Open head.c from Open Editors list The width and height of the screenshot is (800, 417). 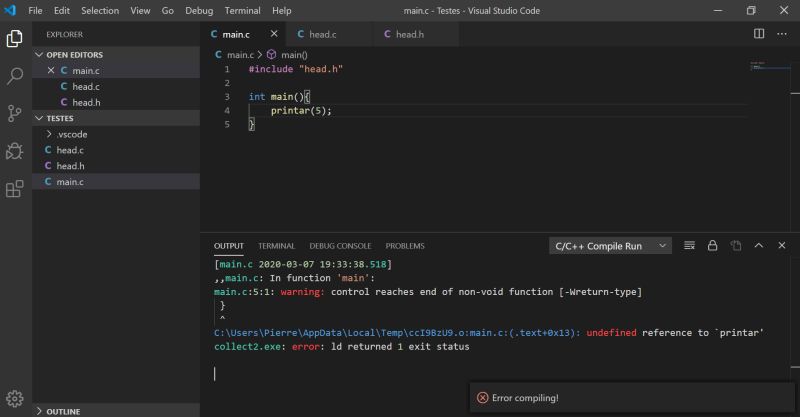[x=116, y=86]
